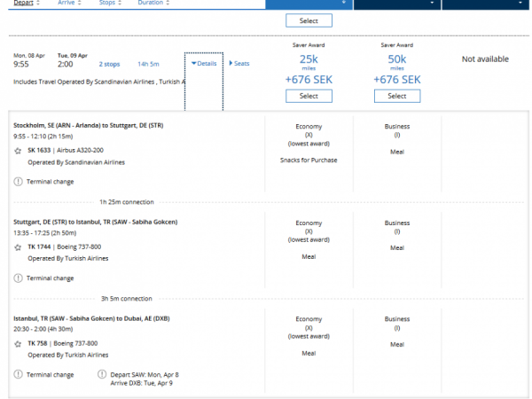Click Terminal change alert icon for Istanbul–Dubai

coord(19,374)
